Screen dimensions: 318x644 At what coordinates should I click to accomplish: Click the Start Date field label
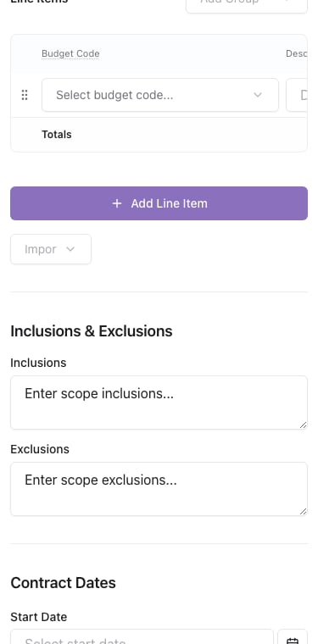pos(39,617)
